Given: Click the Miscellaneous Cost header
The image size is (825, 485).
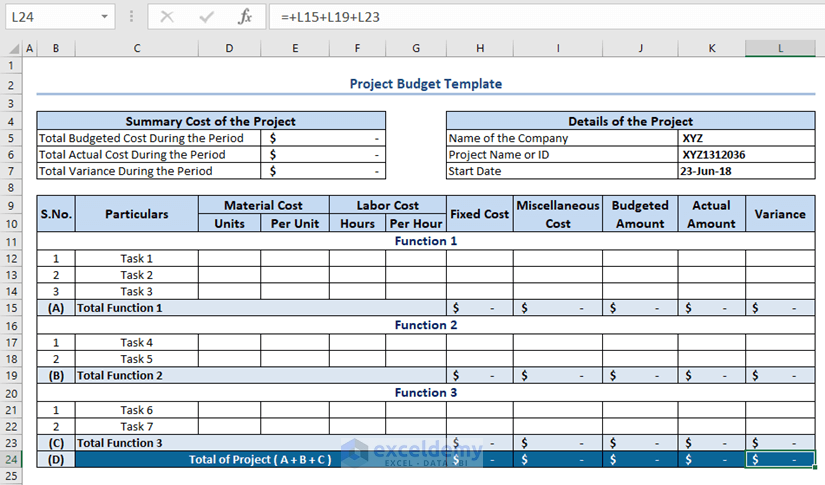Looking at the screenshot, I should 558,214.
